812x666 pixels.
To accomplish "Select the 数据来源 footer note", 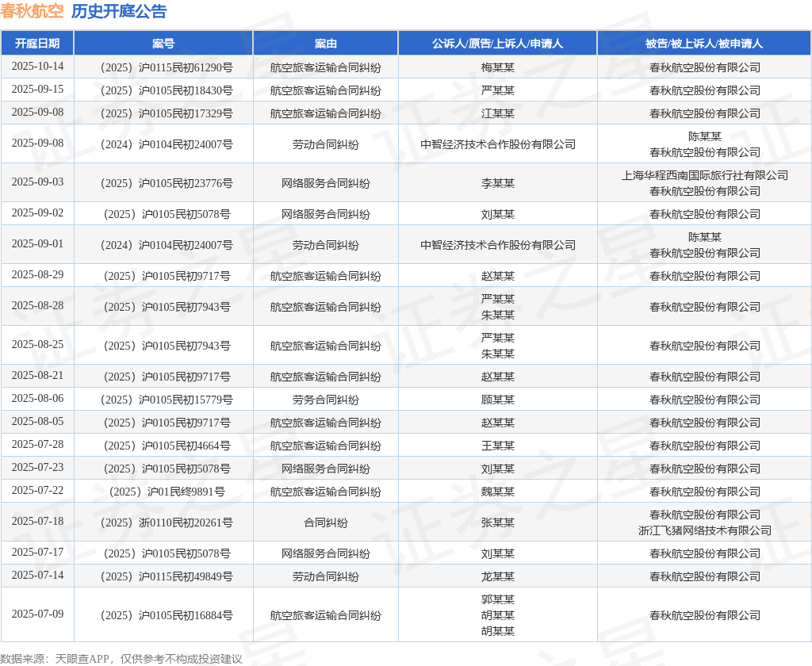I will pyautogui.click(x=121, y=659).
